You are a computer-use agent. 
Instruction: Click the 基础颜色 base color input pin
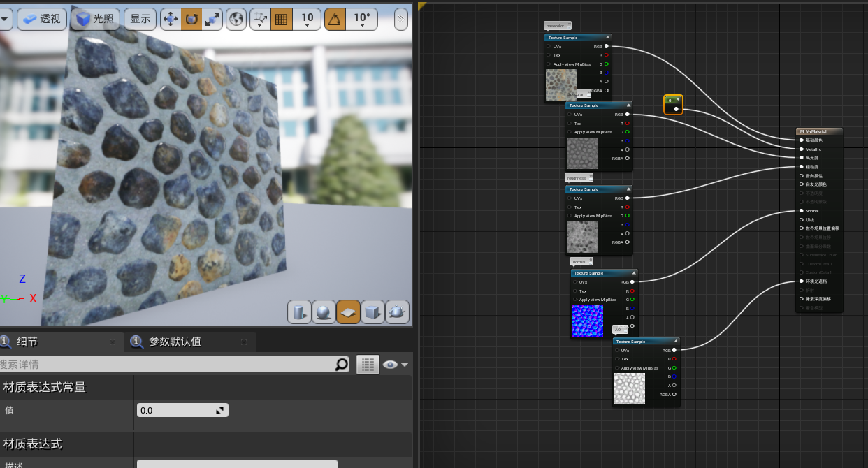pyautogui.click(x=802, y=140)
